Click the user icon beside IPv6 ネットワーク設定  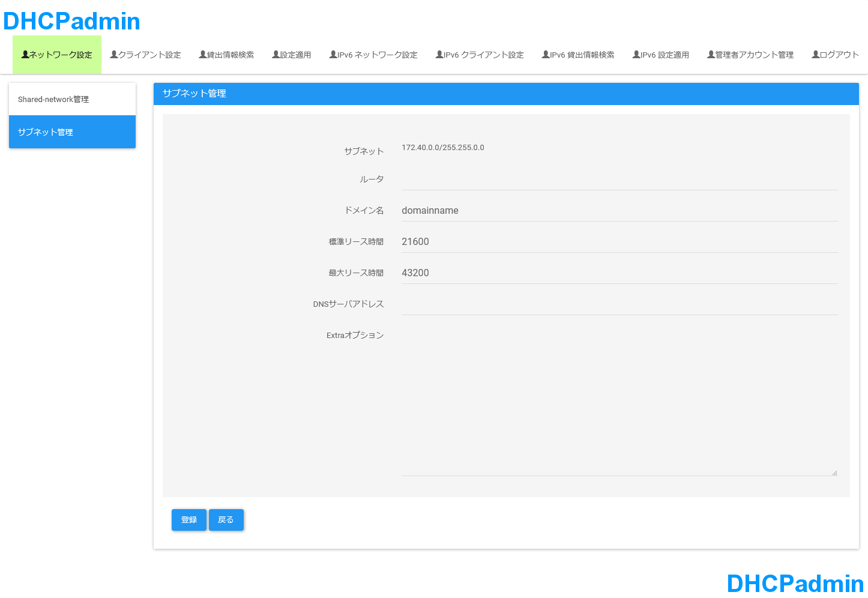point(333,55)
